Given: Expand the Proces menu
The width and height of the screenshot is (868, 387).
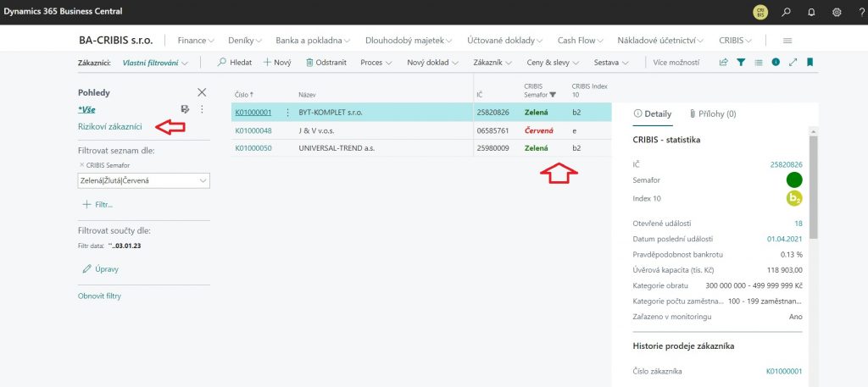Looking at the screenshot, I should tap(376, 63).
